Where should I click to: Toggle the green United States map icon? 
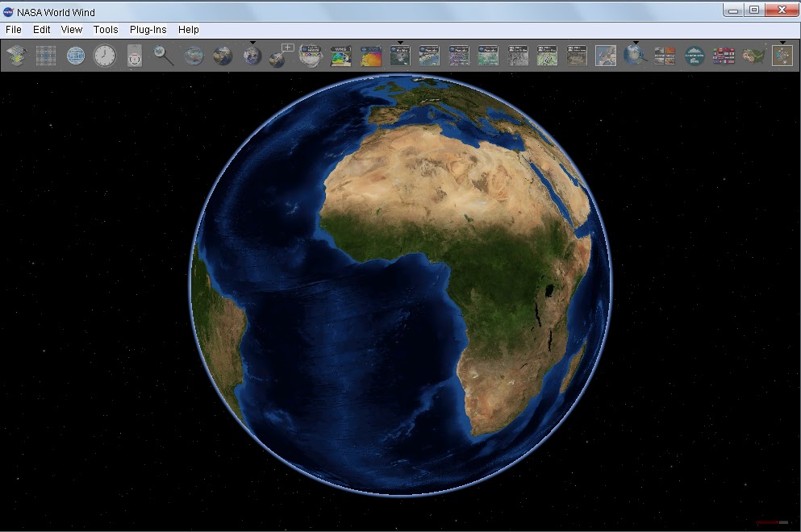pos(753,56)
